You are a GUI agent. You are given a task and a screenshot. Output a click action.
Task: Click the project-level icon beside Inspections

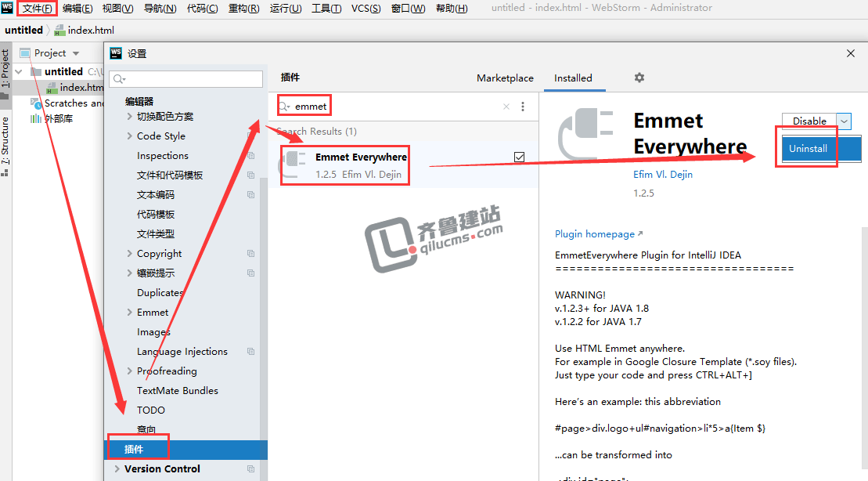[250, 156]
